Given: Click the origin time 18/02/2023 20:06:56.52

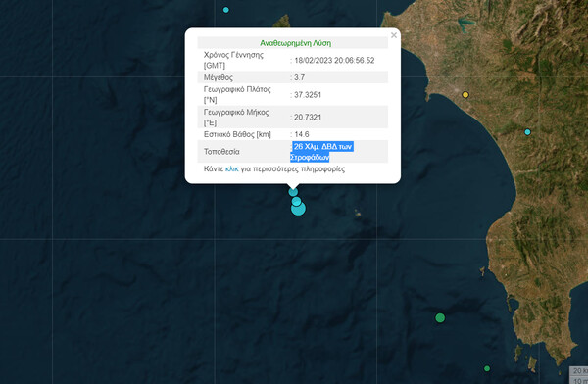Looking at the screenshot, I should click(334, 61).
